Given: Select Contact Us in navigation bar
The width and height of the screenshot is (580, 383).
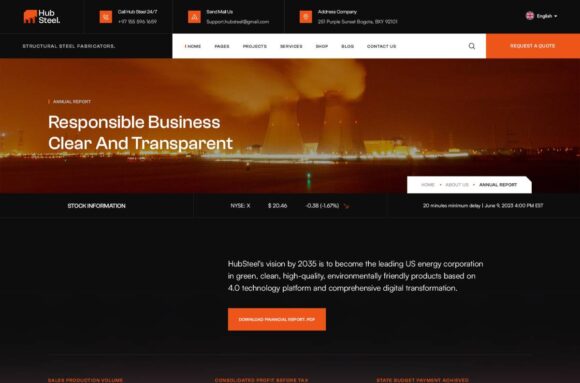Looking at the screenshot, I should click(x=381, y=46).
